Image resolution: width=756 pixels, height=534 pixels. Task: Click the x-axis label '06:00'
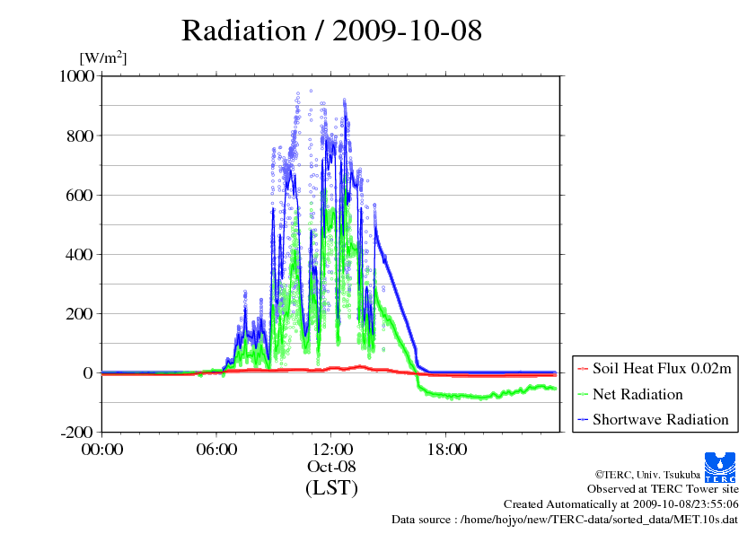216,450
